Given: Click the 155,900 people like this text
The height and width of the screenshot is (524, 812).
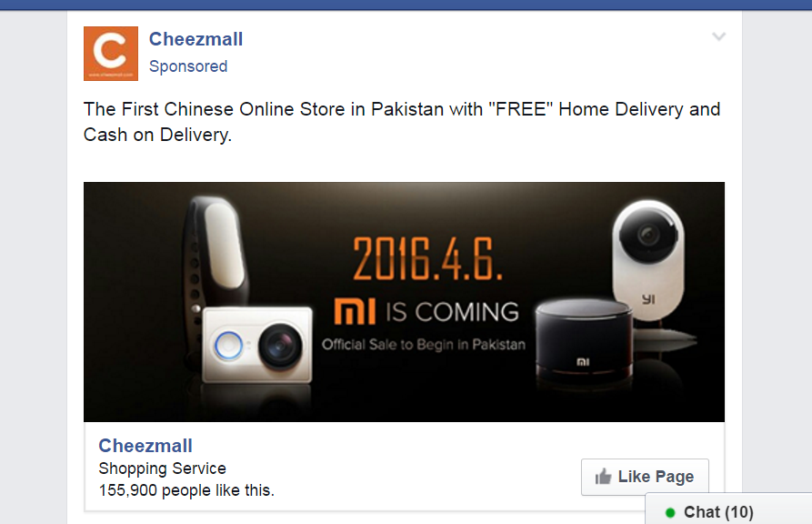Looking at the screenshot, I should click(186, 490).
